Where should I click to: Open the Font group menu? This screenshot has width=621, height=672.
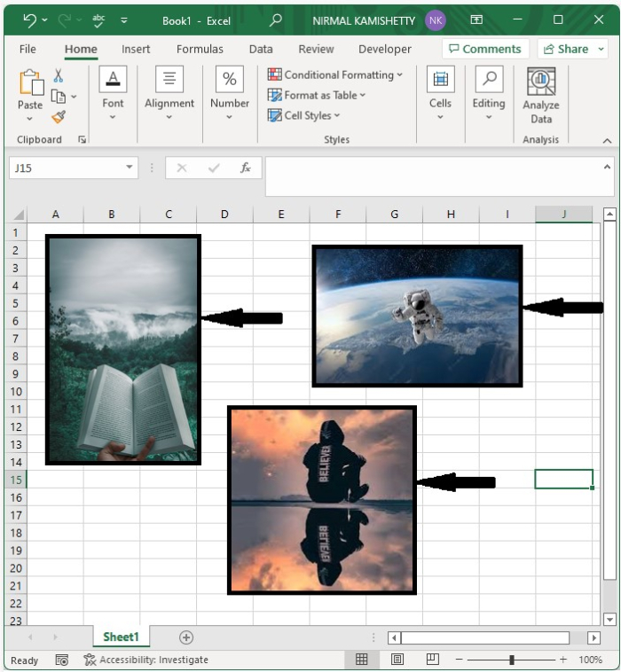113,92
